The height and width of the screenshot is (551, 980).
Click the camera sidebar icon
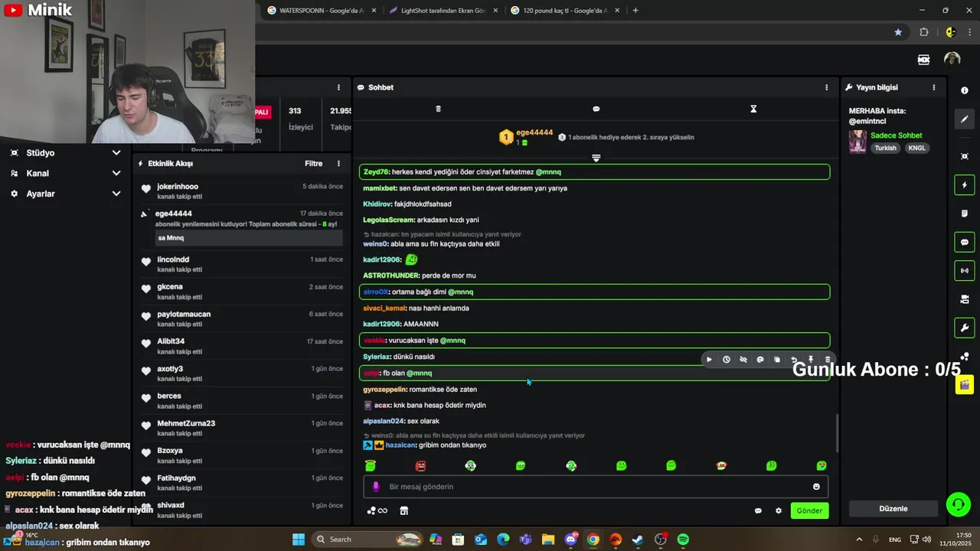(x=964, y=299)
